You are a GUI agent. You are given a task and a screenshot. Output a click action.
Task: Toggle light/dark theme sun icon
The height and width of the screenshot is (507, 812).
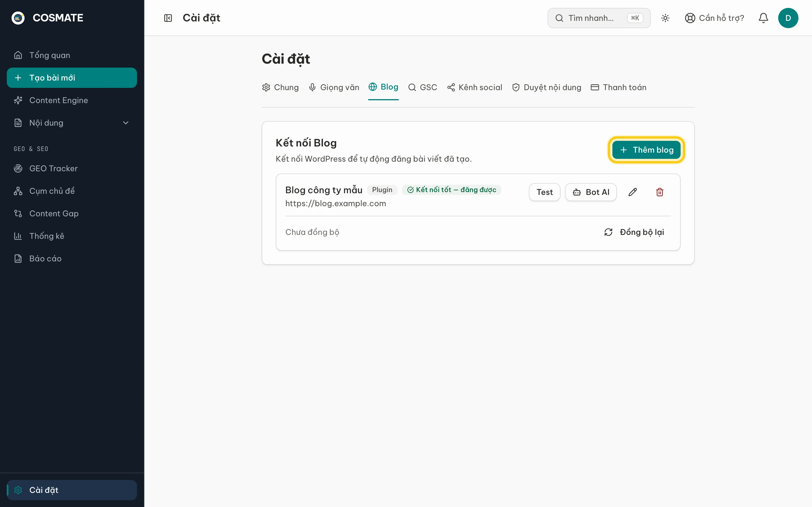pyautogui.click(x=665, y=18)
